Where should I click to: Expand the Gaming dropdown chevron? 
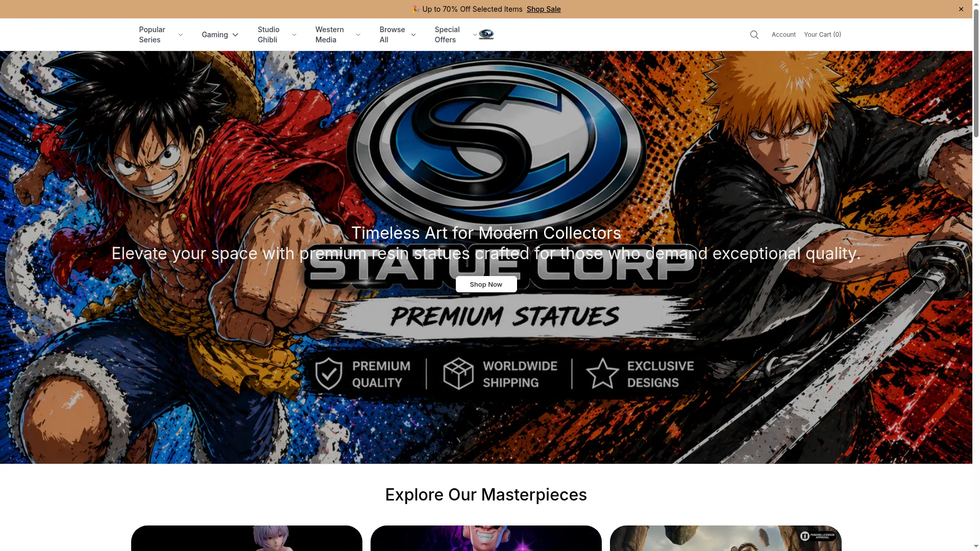[235, 35]
